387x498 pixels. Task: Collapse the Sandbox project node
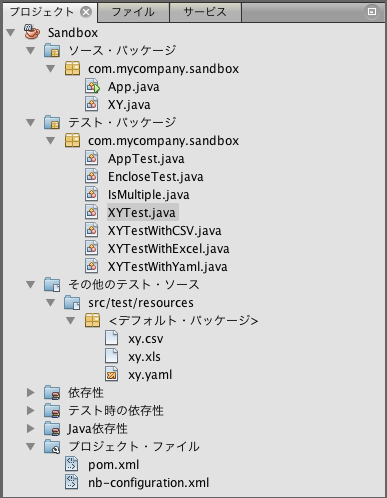point(11,32)
